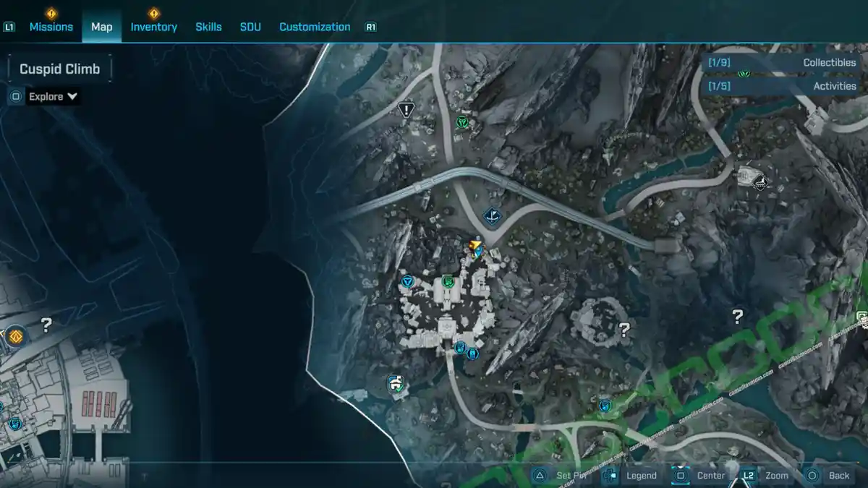Viewport: 868px width, 488px height.
Task: Open the Inventory tab
Action: 153,27
